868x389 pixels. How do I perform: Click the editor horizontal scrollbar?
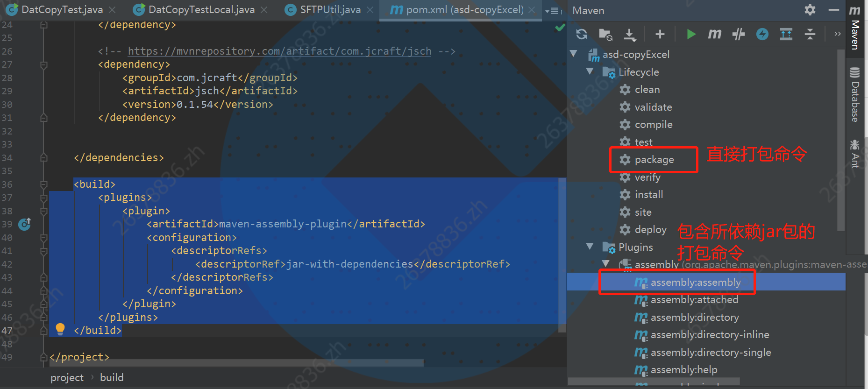(x=237, y=363)
